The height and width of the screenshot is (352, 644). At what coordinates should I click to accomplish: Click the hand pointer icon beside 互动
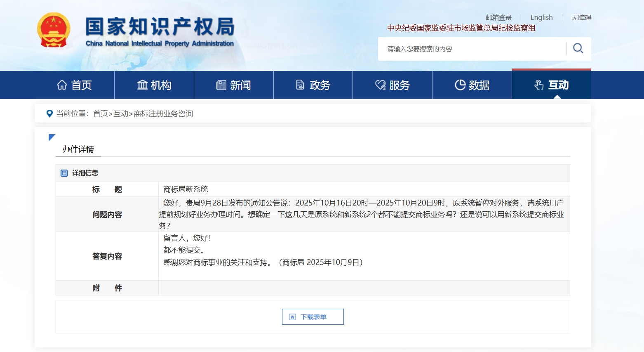(539, 85)
